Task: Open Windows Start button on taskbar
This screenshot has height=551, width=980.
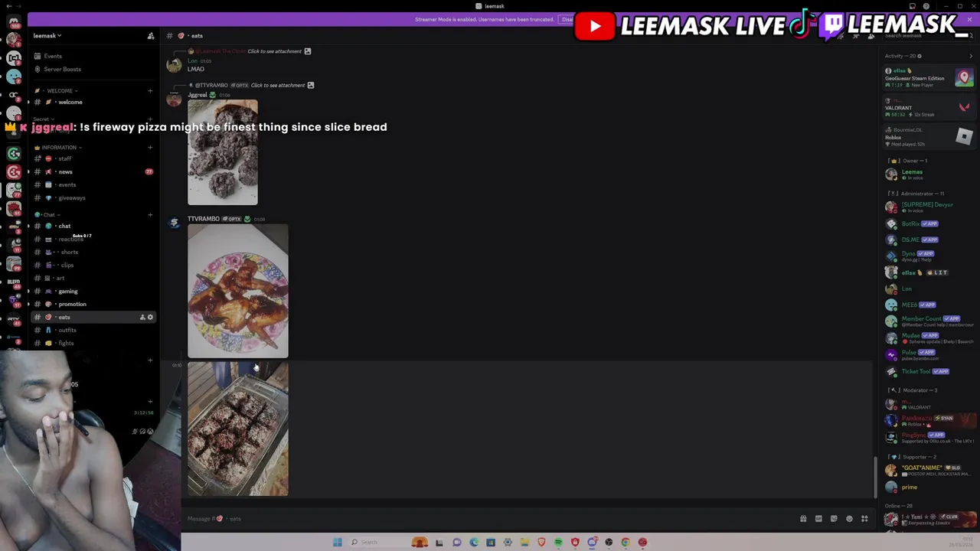Action: click(337, 542)
